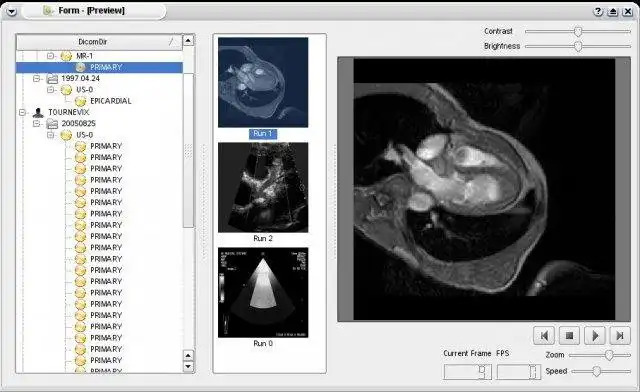640x392 pixels.
Task: Click the Run 2 label
Action: pyautogui.click(x=262, y=238)
